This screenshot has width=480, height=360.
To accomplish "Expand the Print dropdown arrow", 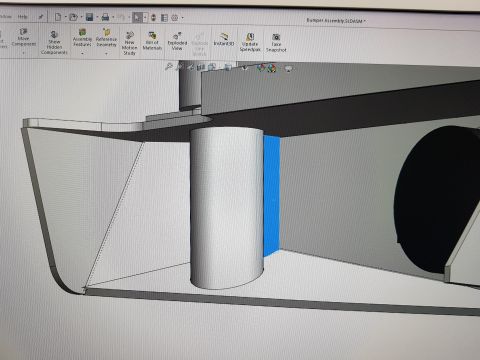I will tap(113, 17).
